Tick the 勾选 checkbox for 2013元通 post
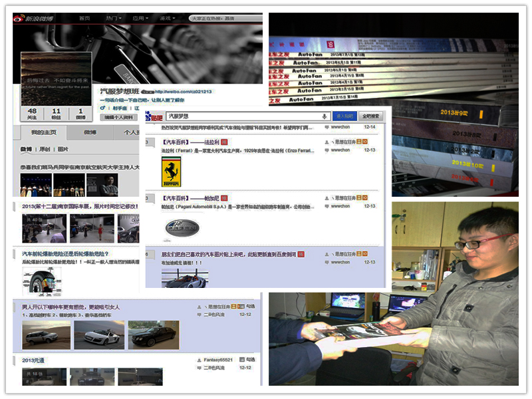 tap(240, 360)
